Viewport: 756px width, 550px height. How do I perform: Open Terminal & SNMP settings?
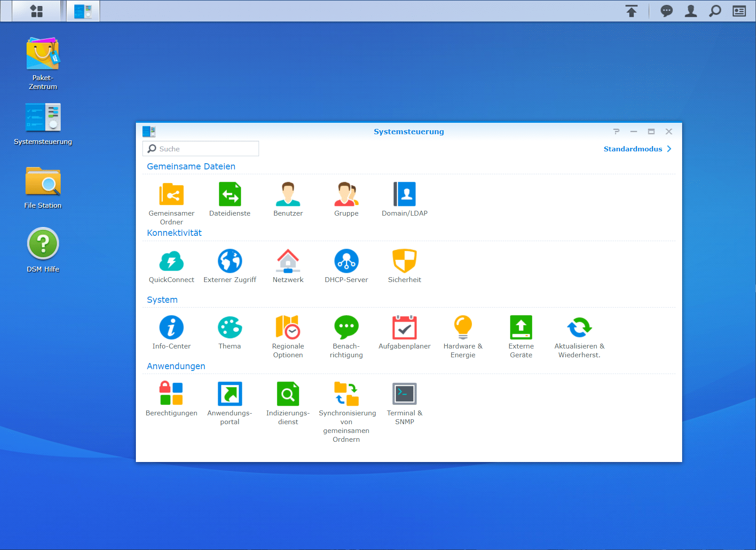pos(404,394)
